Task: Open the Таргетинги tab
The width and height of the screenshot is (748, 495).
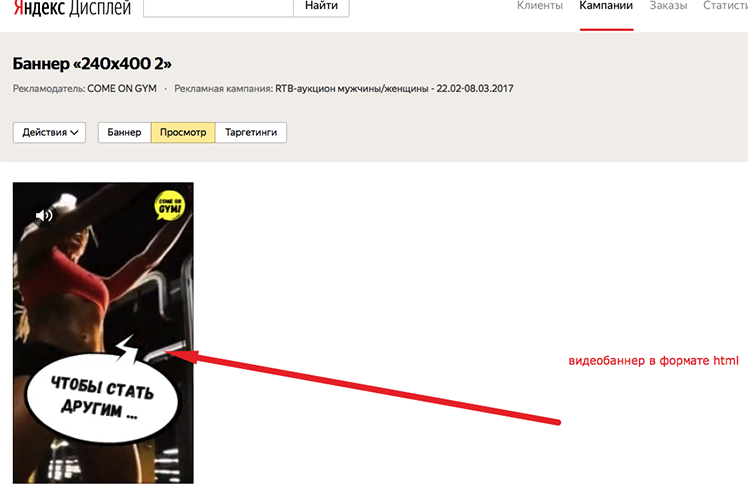Action: coord(251,133)
